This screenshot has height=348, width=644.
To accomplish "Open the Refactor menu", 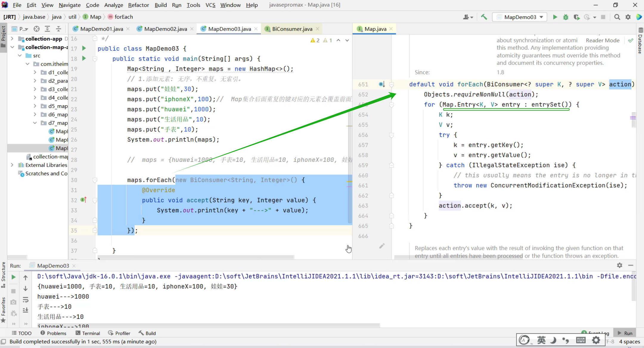I will point(138,5).
